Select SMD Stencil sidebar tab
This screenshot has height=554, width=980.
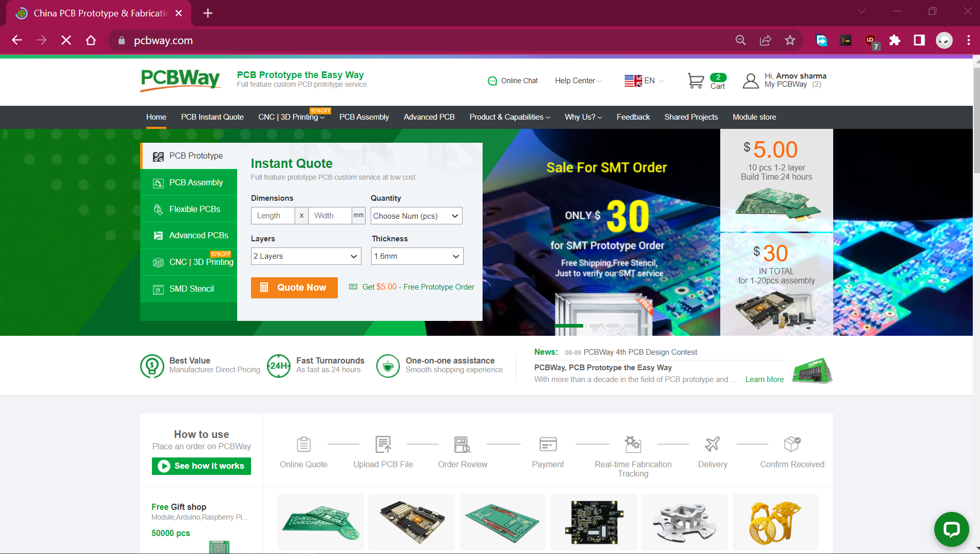point(189,289)
